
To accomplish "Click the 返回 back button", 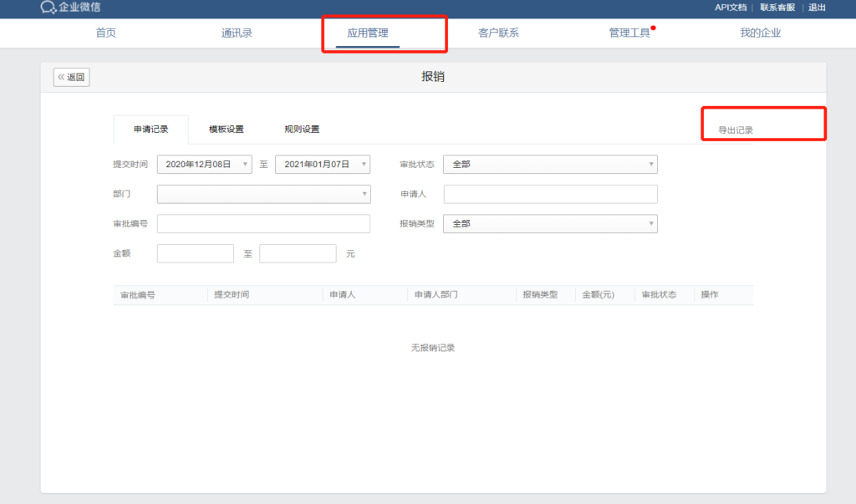I will click(x=72, y=77).
